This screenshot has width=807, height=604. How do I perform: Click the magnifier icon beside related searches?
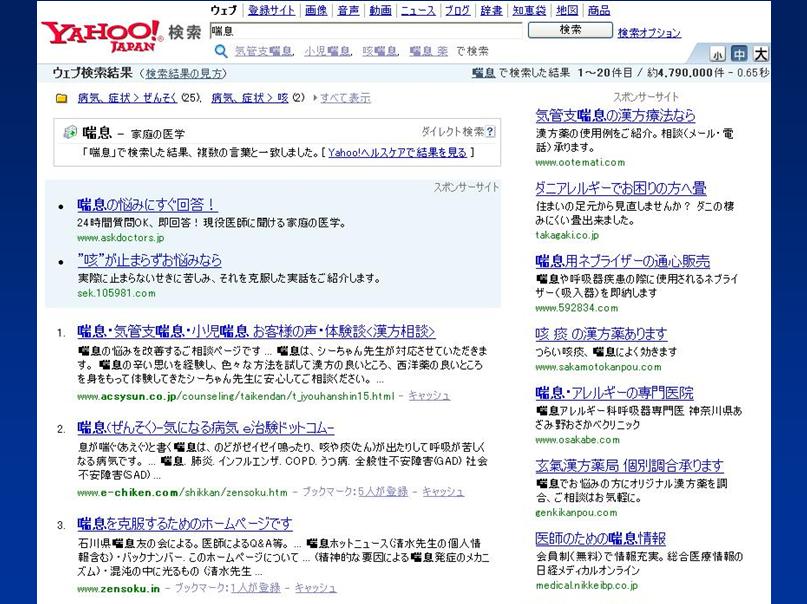coord(221,51)
